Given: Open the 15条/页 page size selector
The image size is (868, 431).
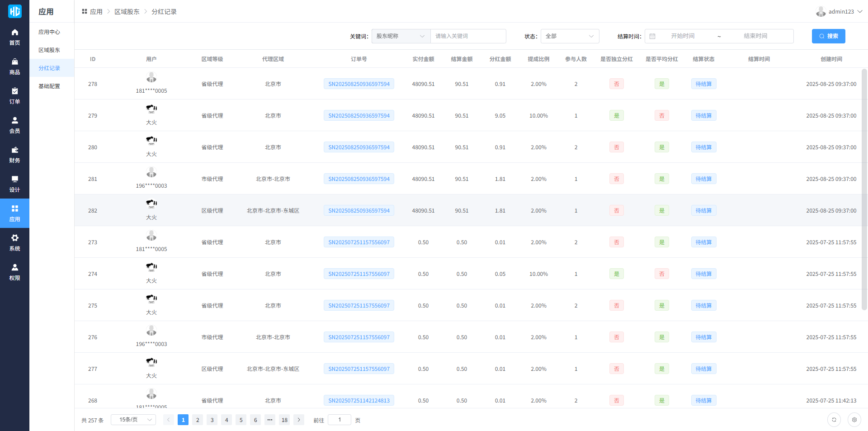Looking at the screenshot, I should pos(133,420).
